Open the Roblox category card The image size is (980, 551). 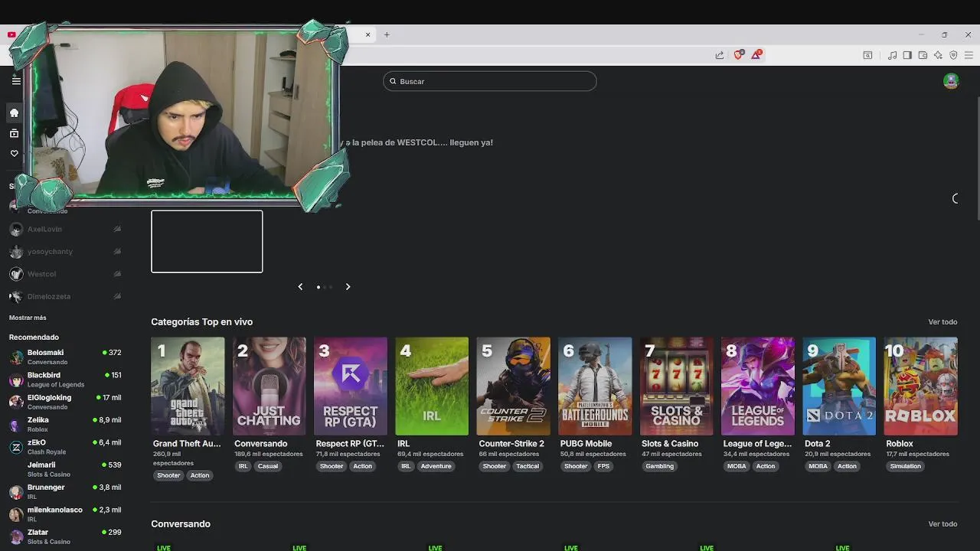pyautogui.click(x=920, y=386)
